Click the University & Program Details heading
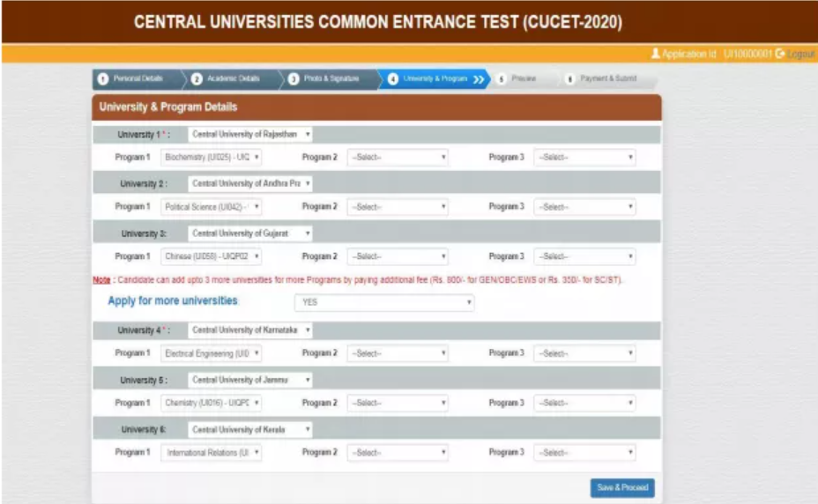818x504 pixels. [168, 107]
